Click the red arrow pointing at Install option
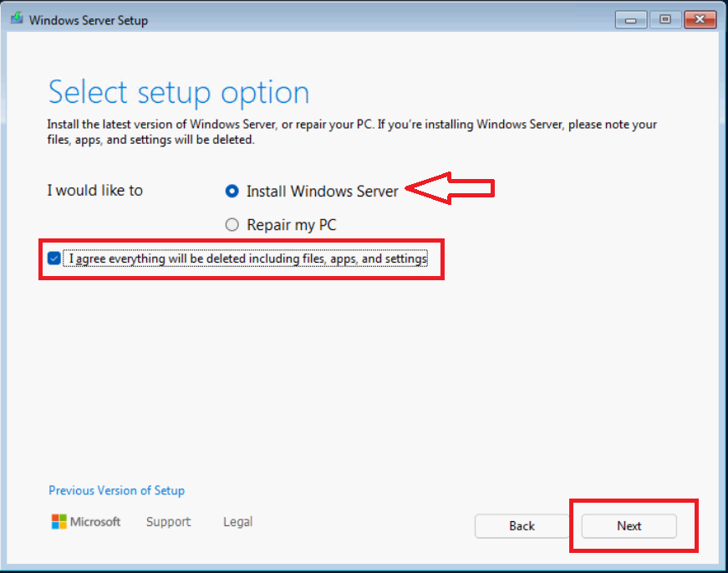 coord(451,190)
